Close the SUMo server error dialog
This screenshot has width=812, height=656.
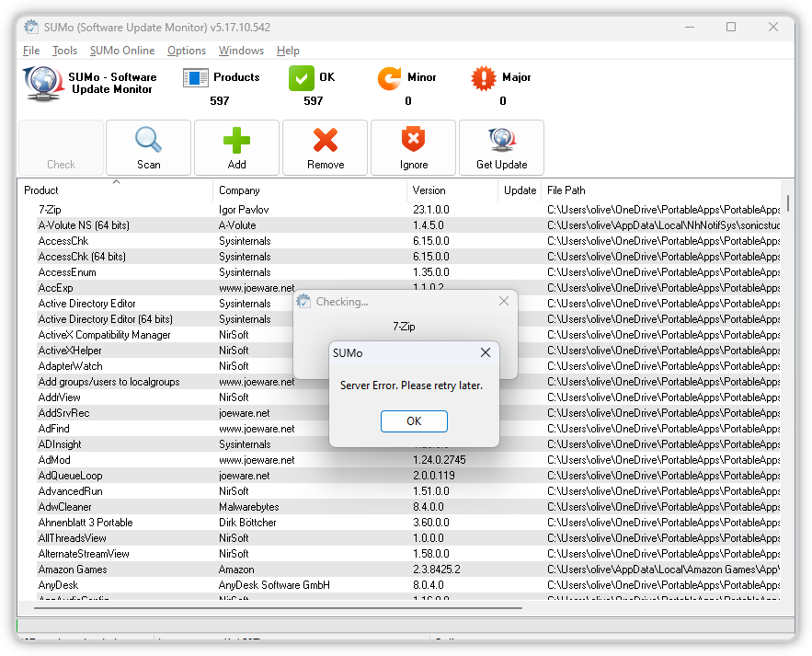486,352
